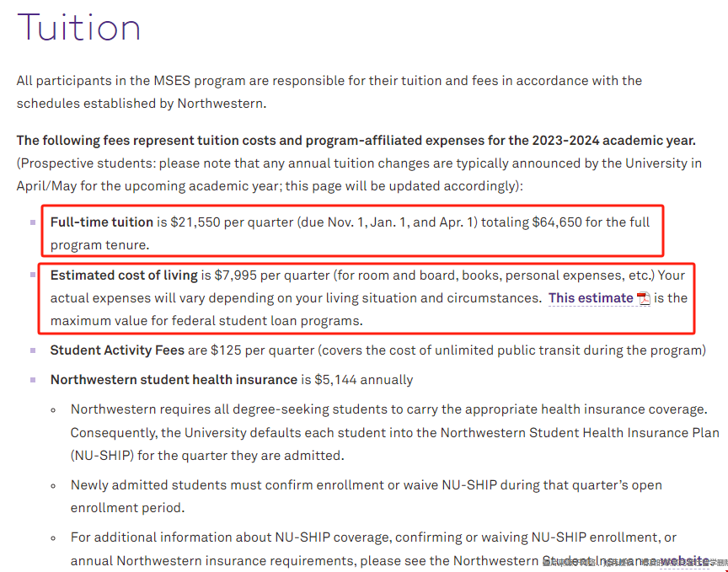Click the Northwestern student health insurance label

(174, 380)
